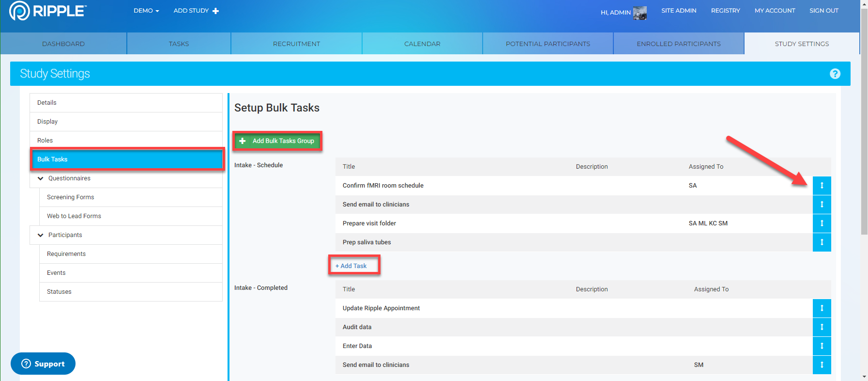The width and height of the screenshot is (868, 381).
Task: Click the page vertical scrollbar
Action: (864, 121)
